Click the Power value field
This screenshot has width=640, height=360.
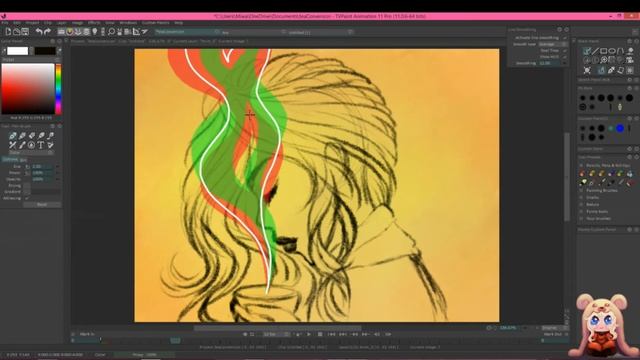click(42, 173)
